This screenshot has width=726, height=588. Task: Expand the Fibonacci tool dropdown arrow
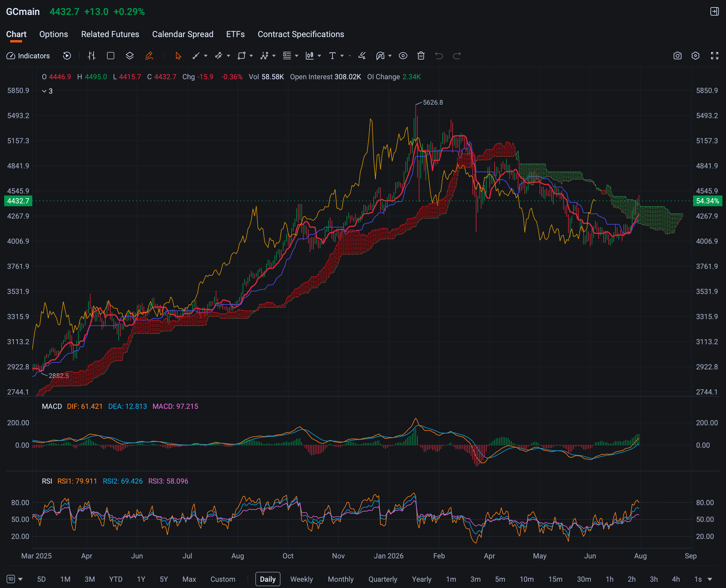[x=297, y=56]
